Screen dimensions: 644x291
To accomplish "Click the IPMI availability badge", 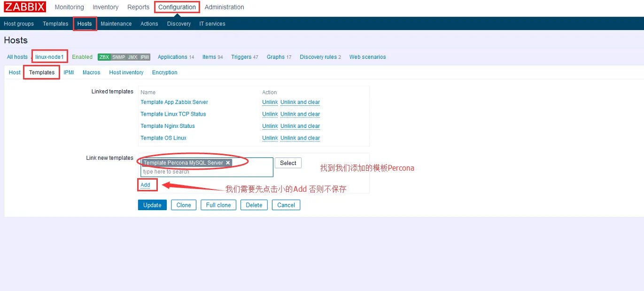I will (x=145, y=57).
